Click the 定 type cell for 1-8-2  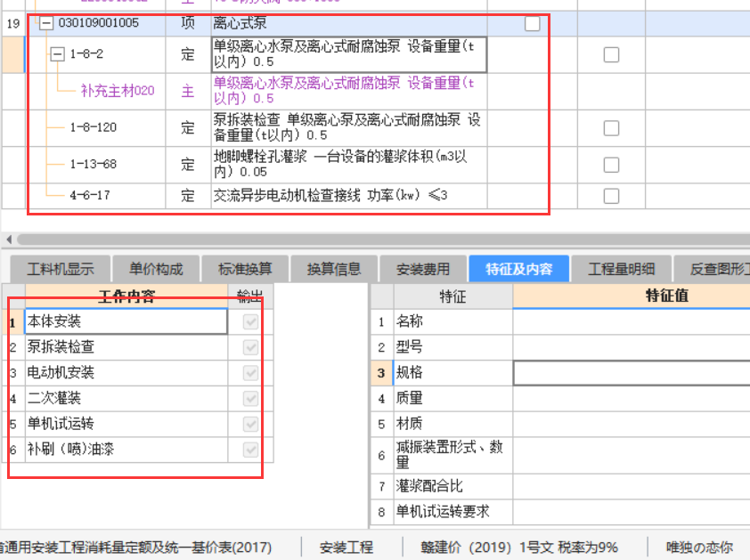(x=188, y=54)
